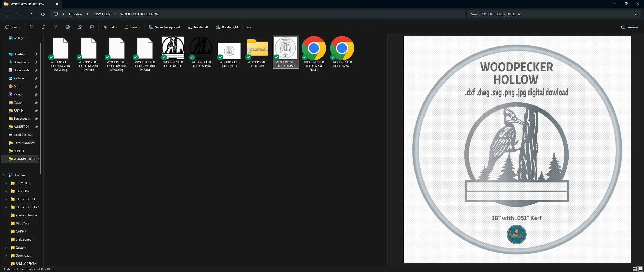
Task: Click the Rename icon in toolbar
Action: [x=67, y=27]
